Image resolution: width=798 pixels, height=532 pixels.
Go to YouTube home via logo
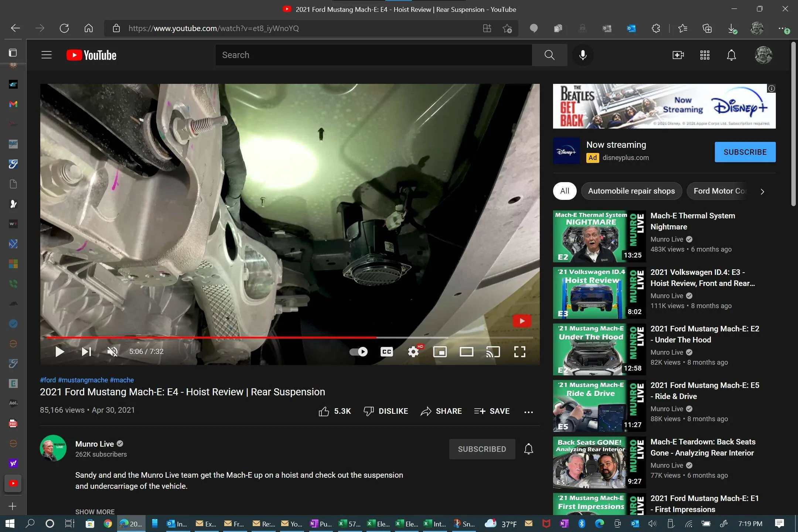[91, 55]
